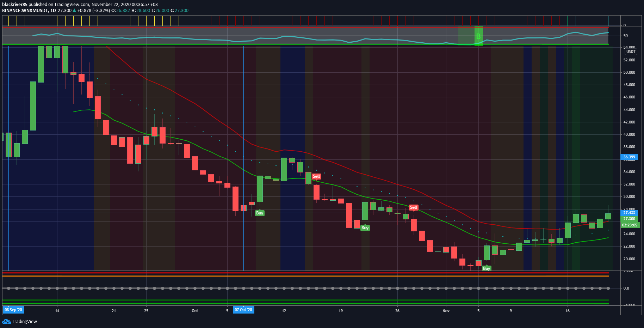Click the green up-triangle beside price 27.300
Viewport: 644px width, 328px height.
[74, 11]
